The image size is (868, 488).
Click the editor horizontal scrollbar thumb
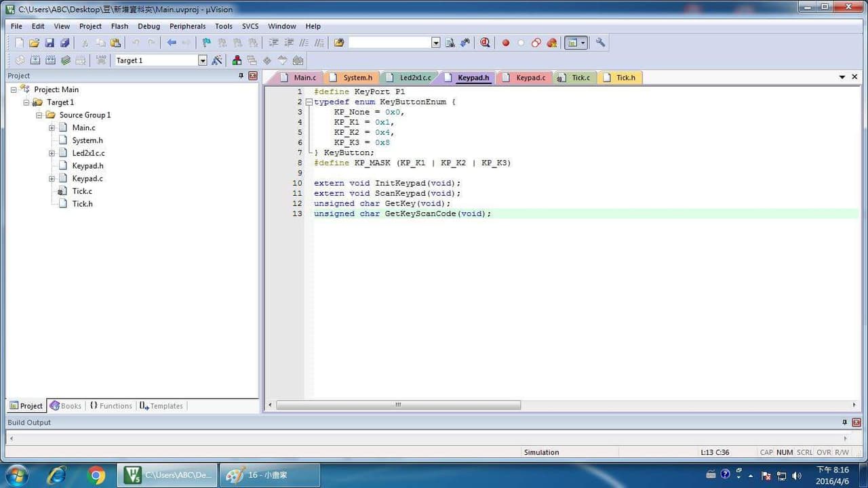coord(398,405)
